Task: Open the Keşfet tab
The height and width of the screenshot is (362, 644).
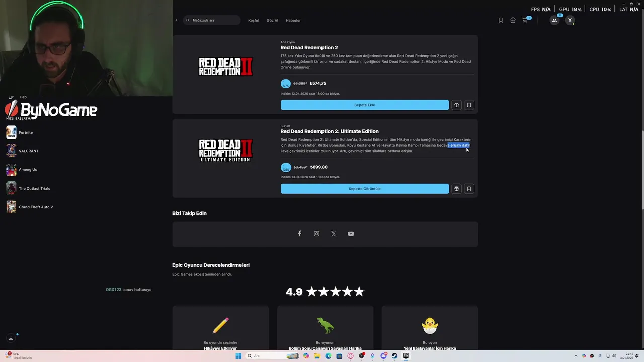Action: pos(254,20)
